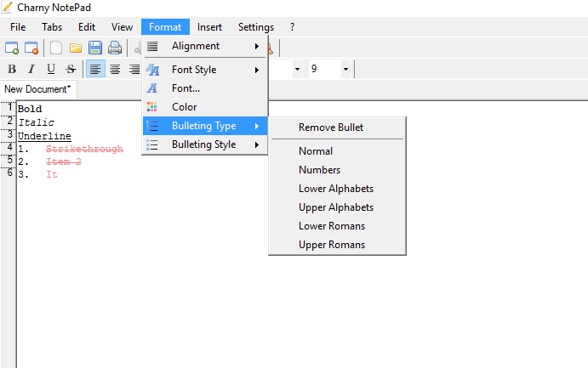
Task: Click line number 1 in the gutter
Action: 9,107
